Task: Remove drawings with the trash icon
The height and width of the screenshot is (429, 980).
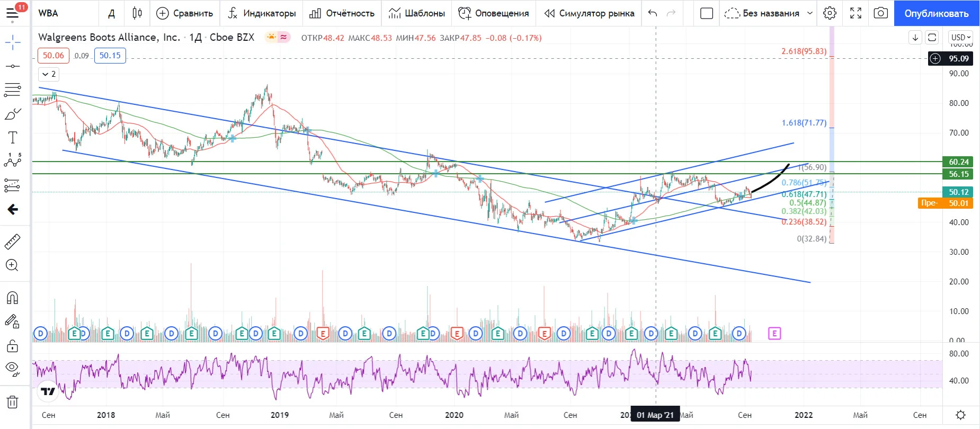Action: (x=13, y=402)
